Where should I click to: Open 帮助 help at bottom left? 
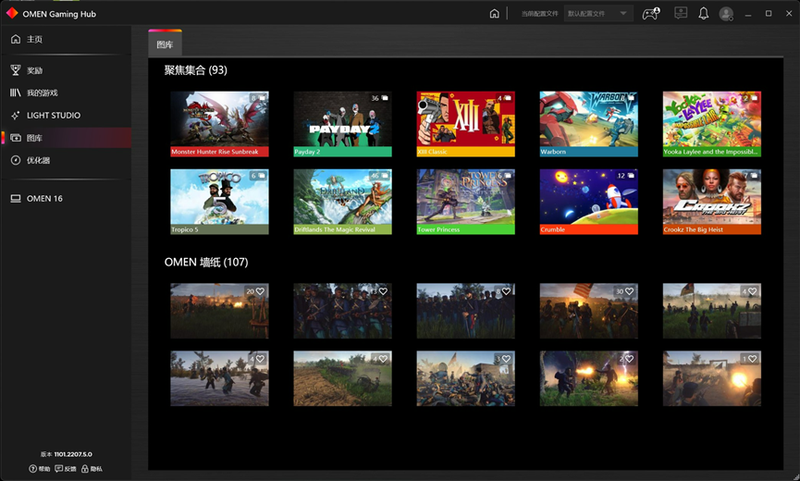38,468
